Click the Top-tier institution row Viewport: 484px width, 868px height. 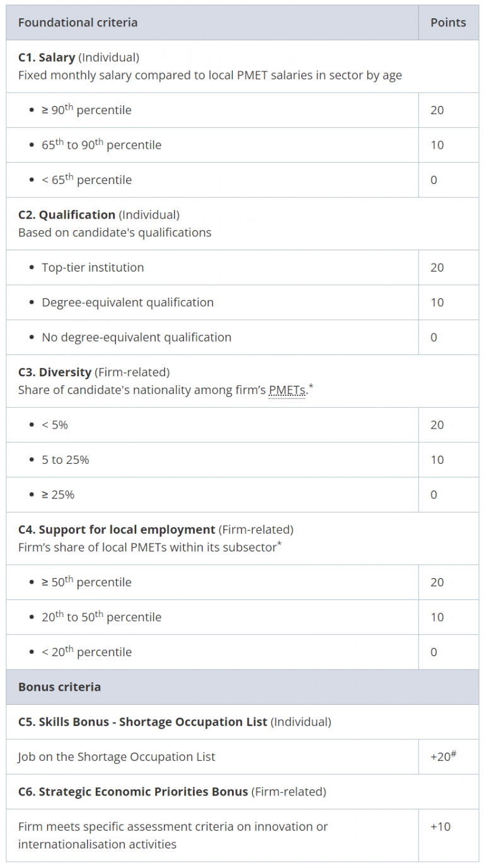point(93,267)
